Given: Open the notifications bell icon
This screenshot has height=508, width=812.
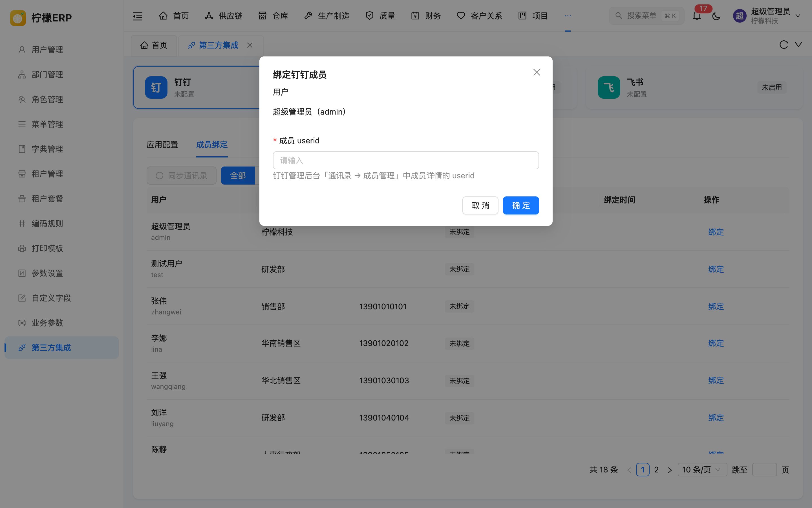Looking at the screenshot, I should [x=697, y=16].
